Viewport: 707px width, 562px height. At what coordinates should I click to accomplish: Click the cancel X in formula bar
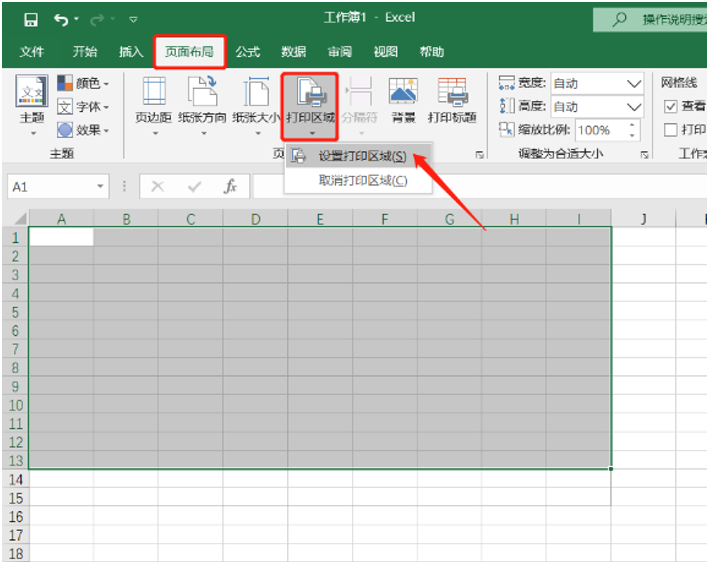pyautogui.click(x=157, y=186)
